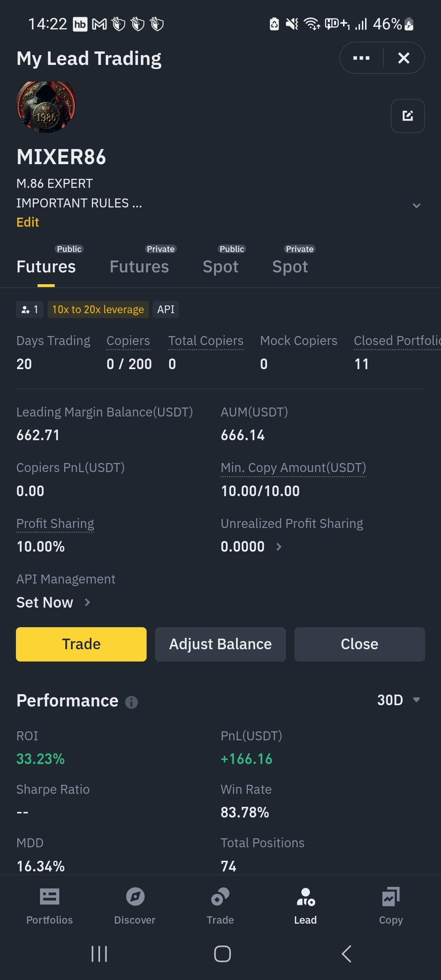Open Unrealized Profit Sharing details arrow
441x980 pixels.
279,547
